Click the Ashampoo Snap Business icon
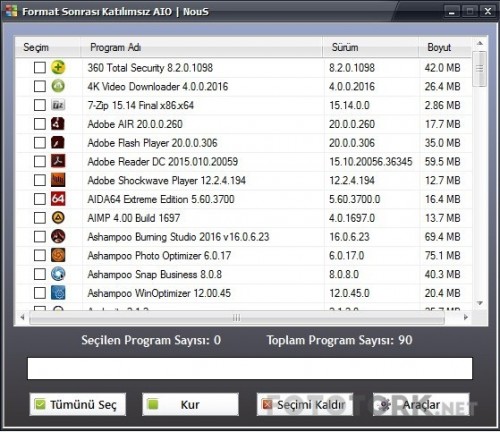This screenshot has height=432, width=500. 58,274
